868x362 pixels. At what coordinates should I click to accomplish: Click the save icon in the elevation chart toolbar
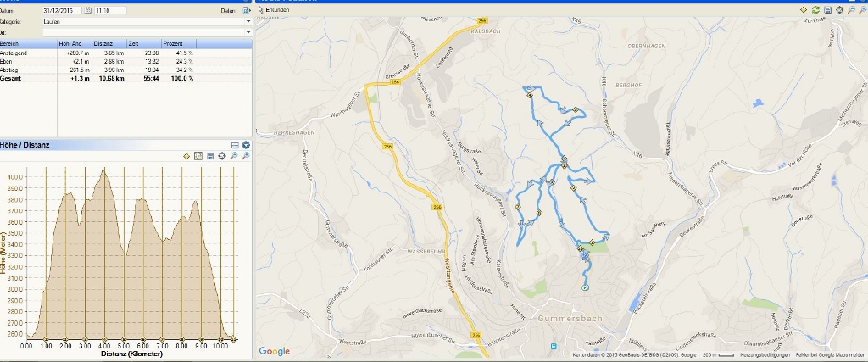coord(210,156)
